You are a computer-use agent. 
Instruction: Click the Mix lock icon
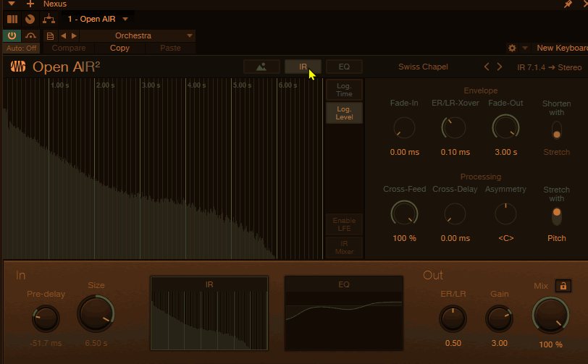point(563,286)
